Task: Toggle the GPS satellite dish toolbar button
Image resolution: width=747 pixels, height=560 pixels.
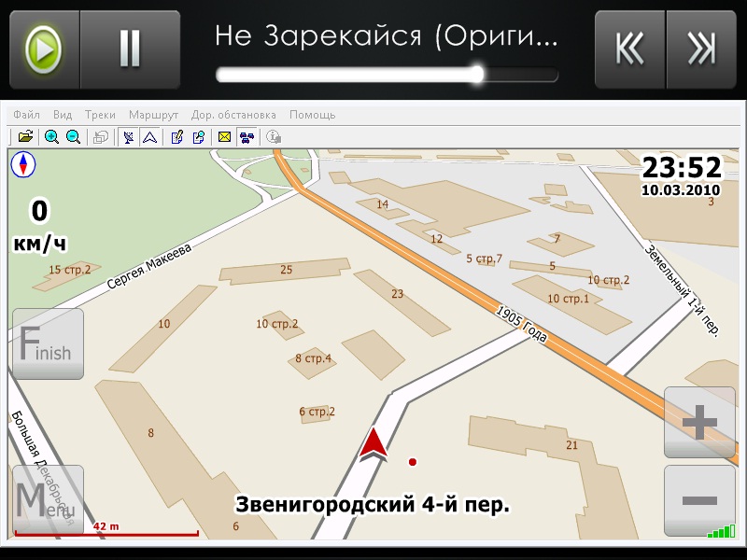Action: [128, 137]
